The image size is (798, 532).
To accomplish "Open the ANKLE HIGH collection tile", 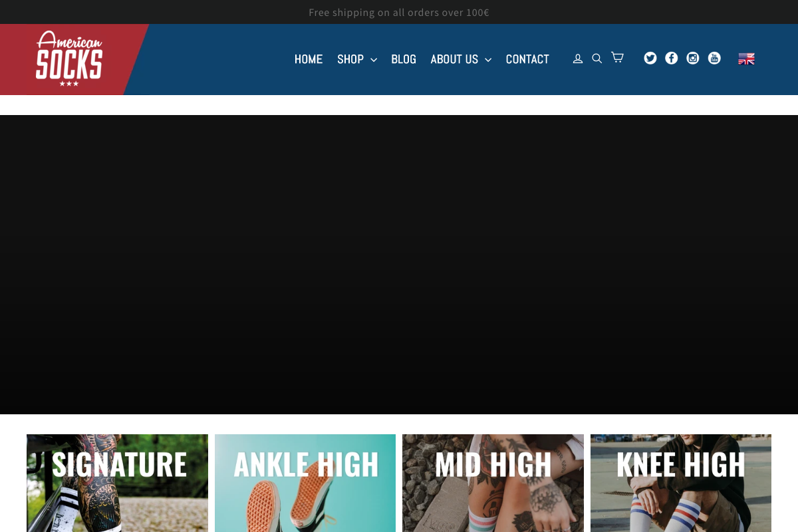I will pyautogui.click(x=305, y=483).
